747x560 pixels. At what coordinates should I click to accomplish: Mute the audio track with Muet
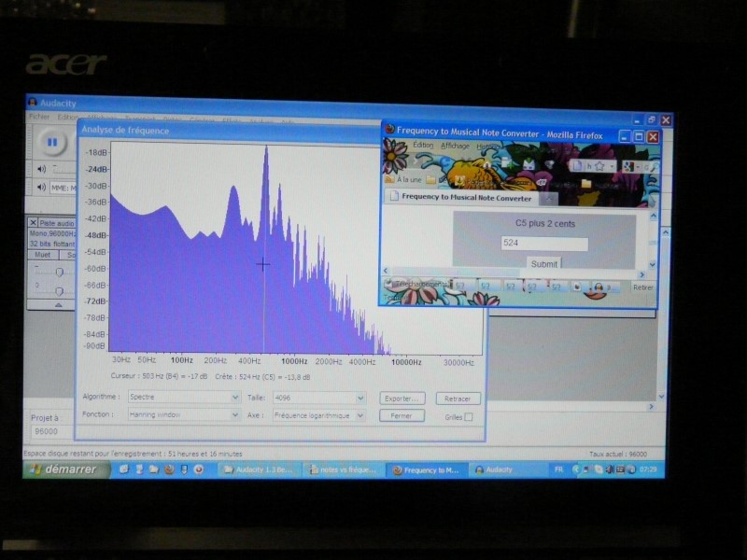pos(43,254)
